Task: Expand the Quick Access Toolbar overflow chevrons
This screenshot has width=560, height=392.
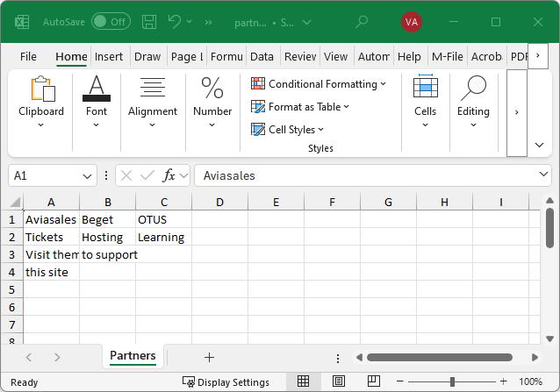Action: (209, 23)
